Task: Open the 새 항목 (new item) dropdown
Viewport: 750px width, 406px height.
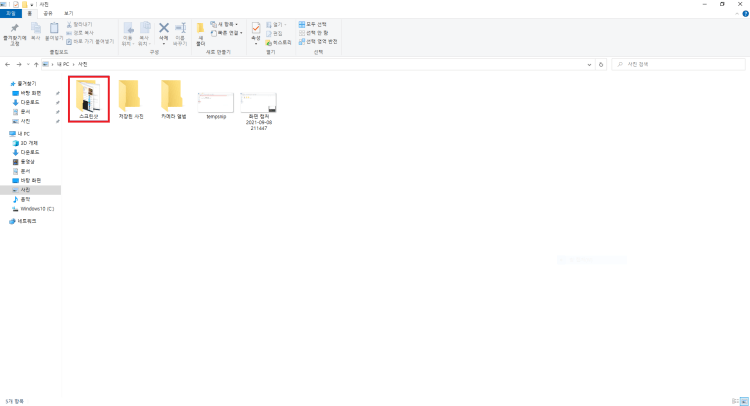Action: tap(224, 24)
